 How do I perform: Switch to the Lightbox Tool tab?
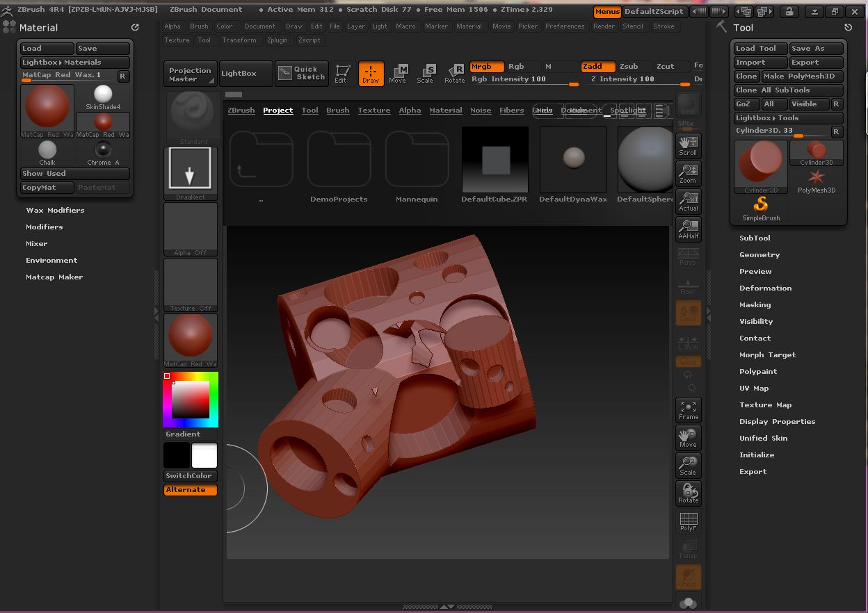coord(310,111)
